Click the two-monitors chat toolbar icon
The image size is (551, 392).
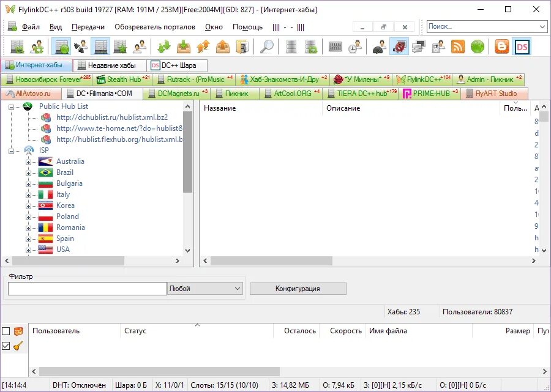pyautogui.click(x=419, y=46)
